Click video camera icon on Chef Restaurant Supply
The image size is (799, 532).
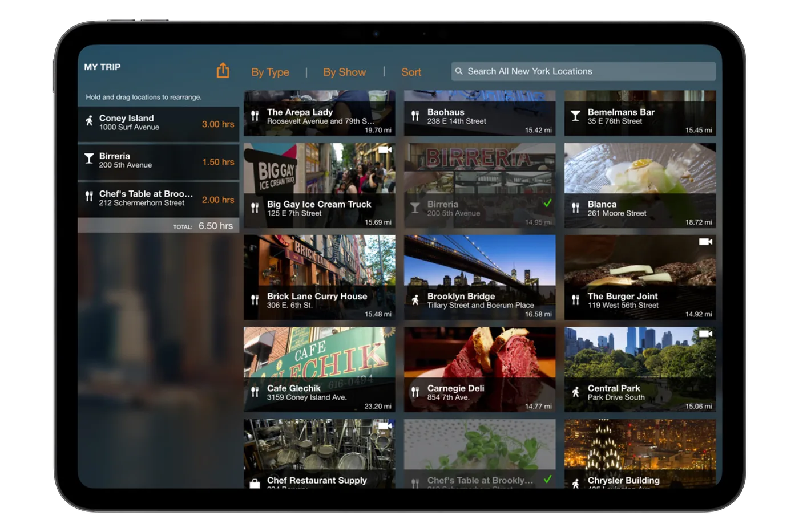coord(385,425)
